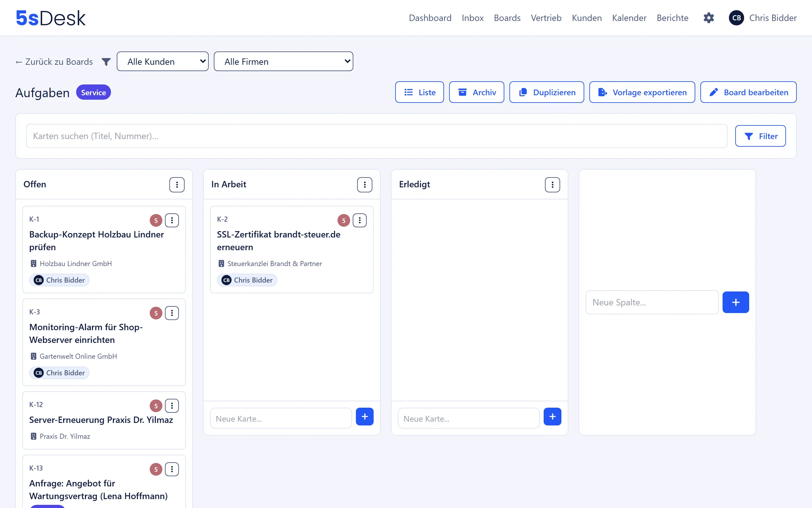Open Berichte in the navigation

672,18
